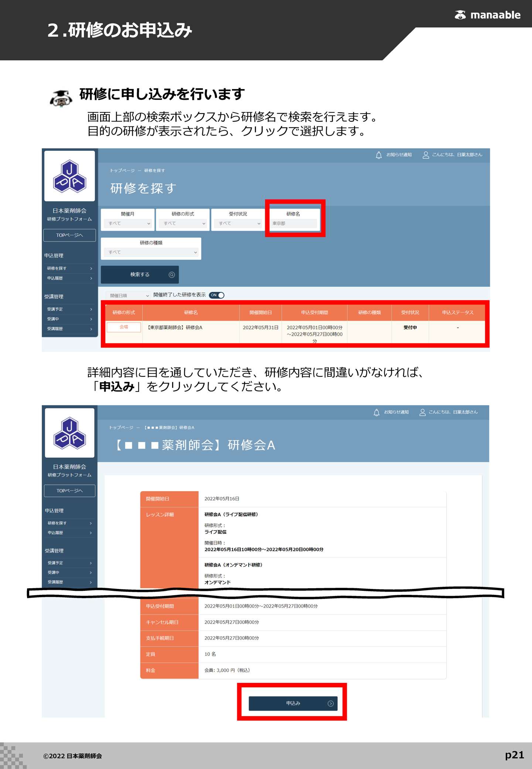The image size is (532, 769).
Task: Open 受講履歴 in upper sidebar
Action: point(69,329)
